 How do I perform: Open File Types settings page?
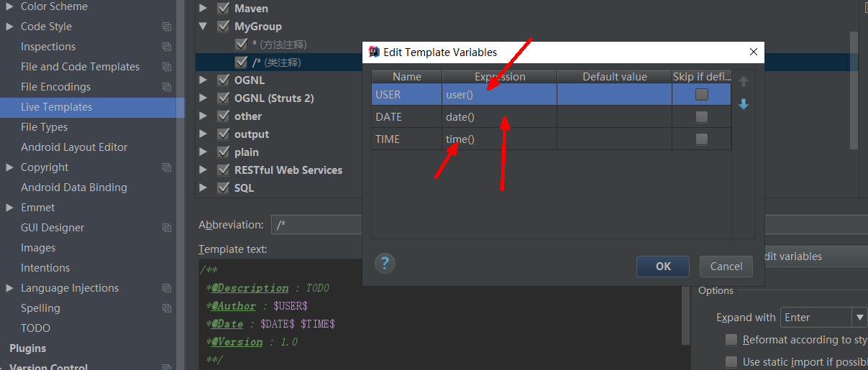point(44,127)
